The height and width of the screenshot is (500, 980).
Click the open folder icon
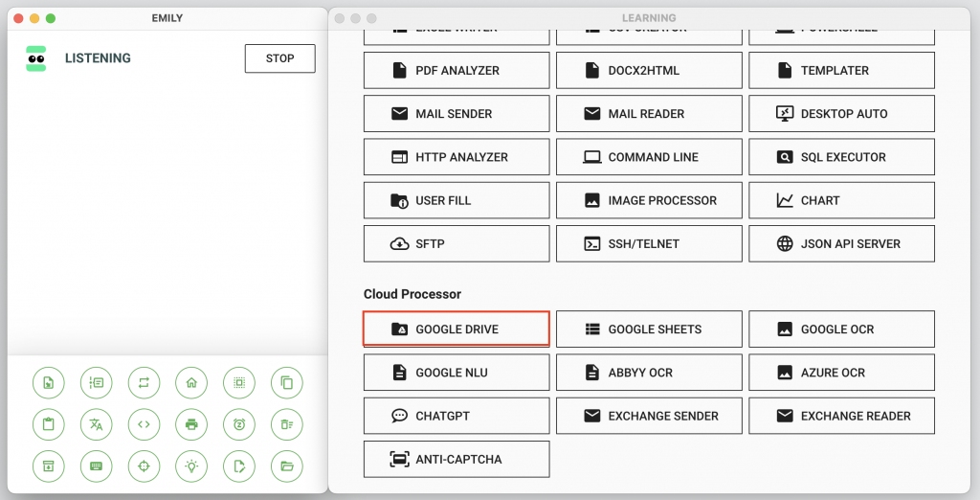click(x=287, y=466)
